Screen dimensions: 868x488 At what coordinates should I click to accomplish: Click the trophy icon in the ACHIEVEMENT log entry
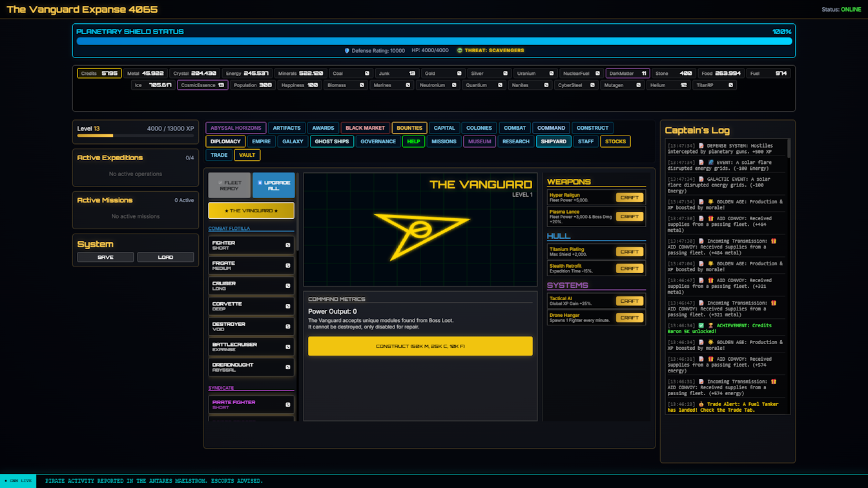(711, 325)
